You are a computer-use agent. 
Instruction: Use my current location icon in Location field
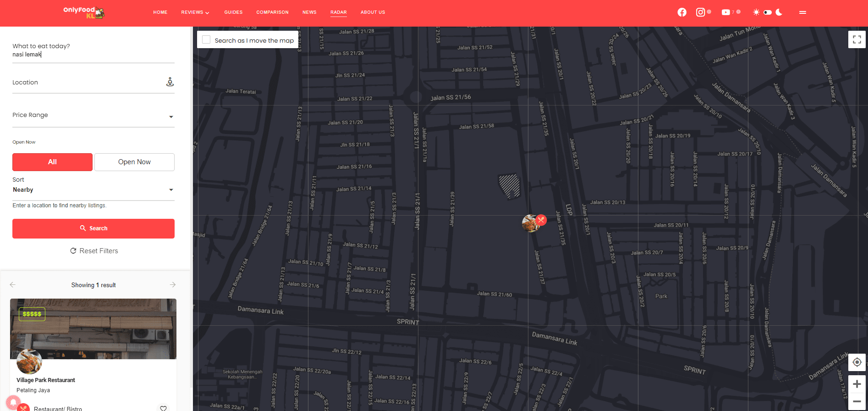tap(170, 82)
